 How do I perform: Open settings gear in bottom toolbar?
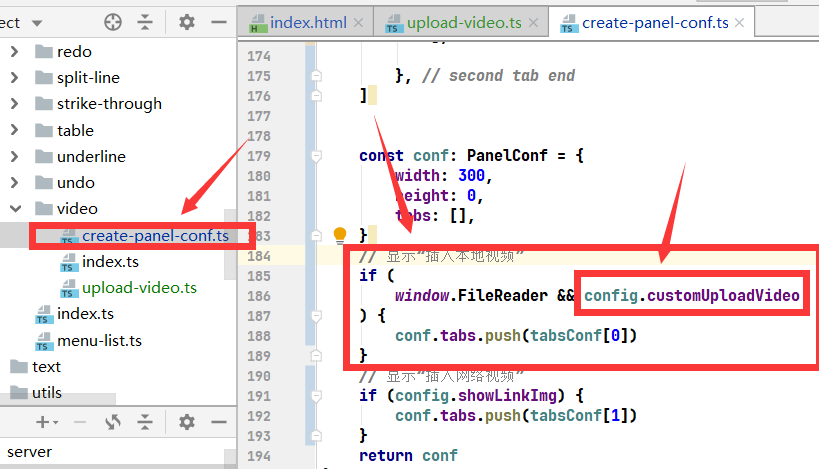186,421
